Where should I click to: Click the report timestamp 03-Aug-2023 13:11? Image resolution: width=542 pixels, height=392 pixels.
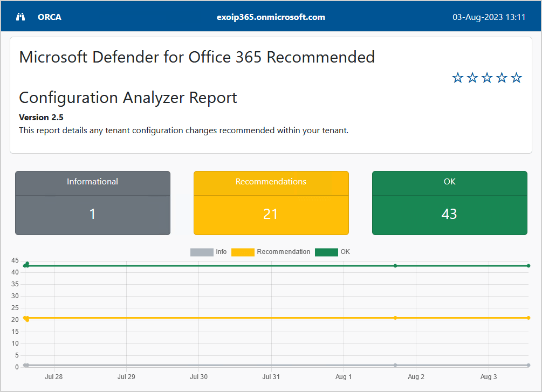click(489, 17)
